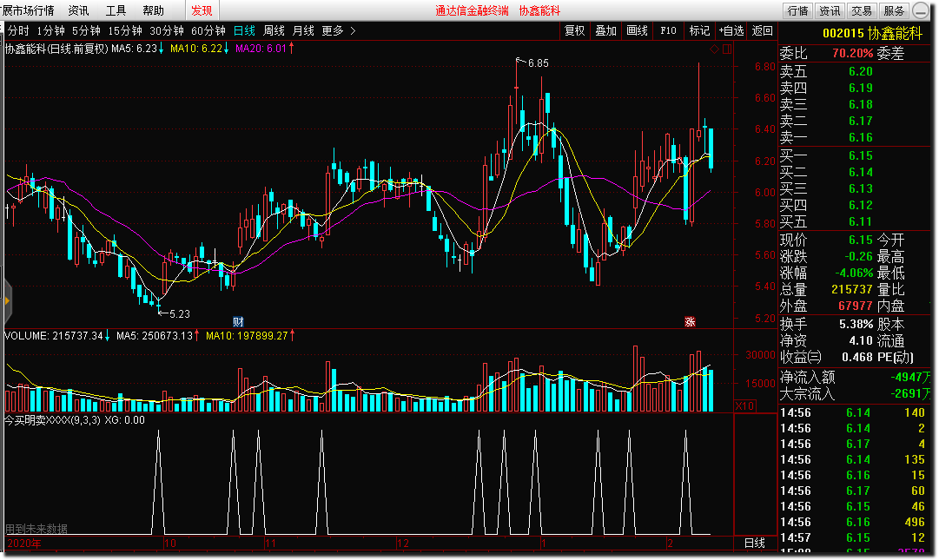The width and height of the screenshot is (939, 560).
Task: Open the 工具 menu
Action: click(116, 10)
